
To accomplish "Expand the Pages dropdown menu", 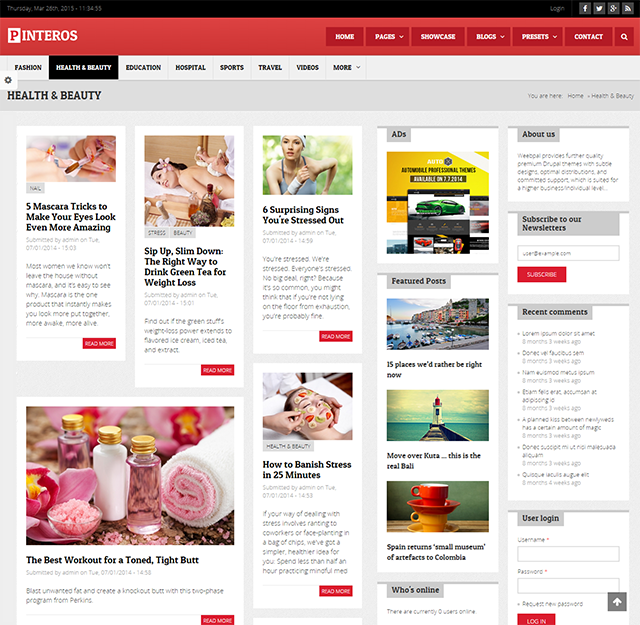I will click(x=389, y=37).
